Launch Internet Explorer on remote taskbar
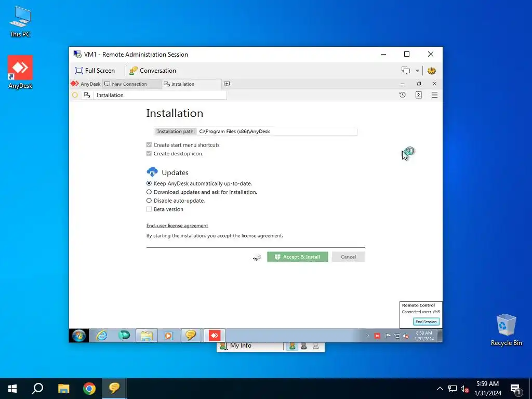Screen dimensions: 532x399 [101, 336]
